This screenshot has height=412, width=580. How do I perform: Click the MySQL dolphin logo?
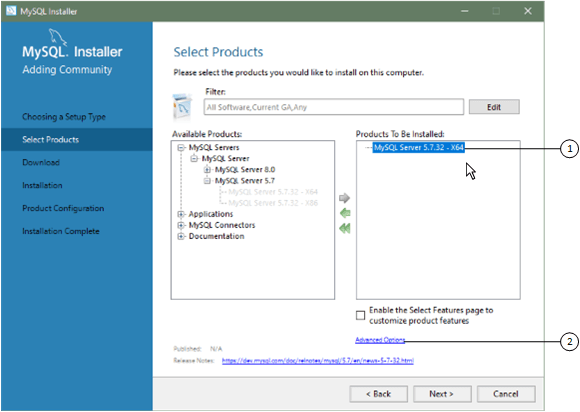tap(58, 37)
